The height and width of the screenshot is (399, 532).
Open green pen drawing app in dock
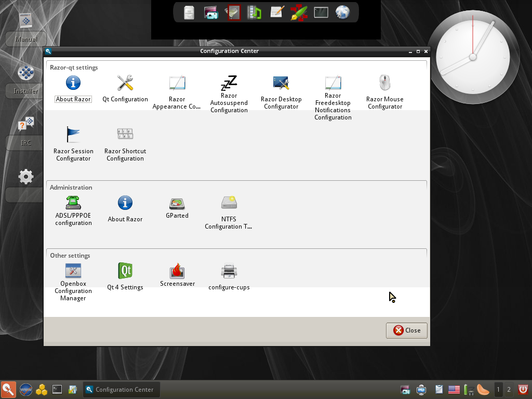299,13
